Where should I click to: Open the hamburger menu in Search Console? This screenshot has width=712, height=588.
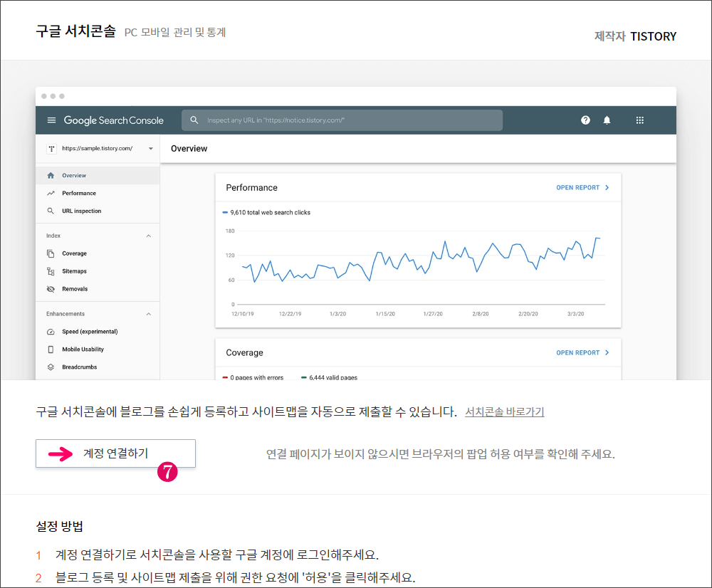[51, 120]
